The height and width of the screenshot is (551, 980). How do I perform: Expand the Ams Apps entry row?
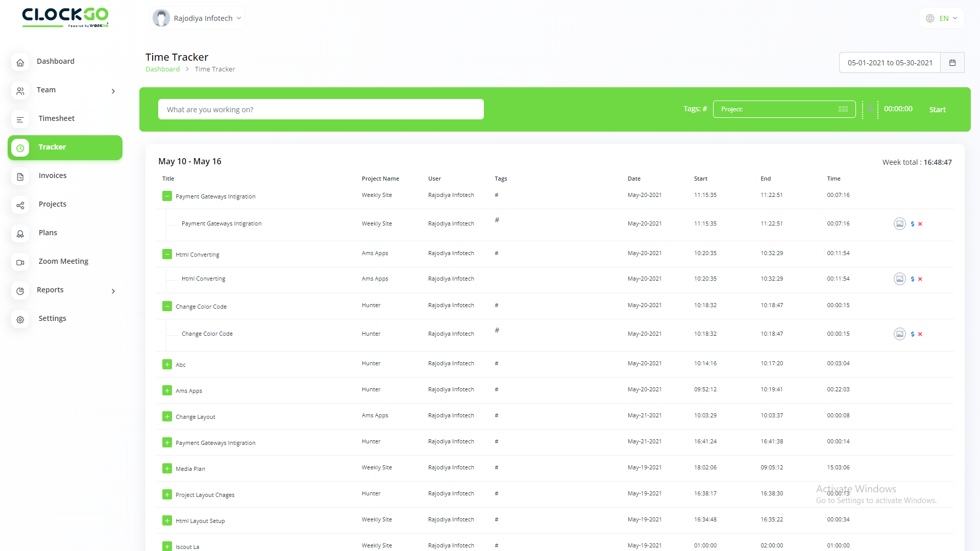167,390
